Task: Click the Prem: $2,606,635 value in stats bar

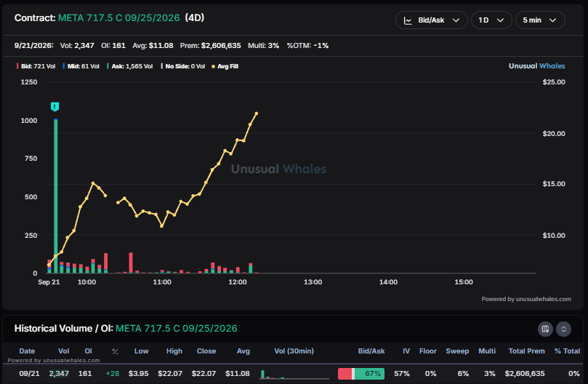Action: [x=210, y=45]
